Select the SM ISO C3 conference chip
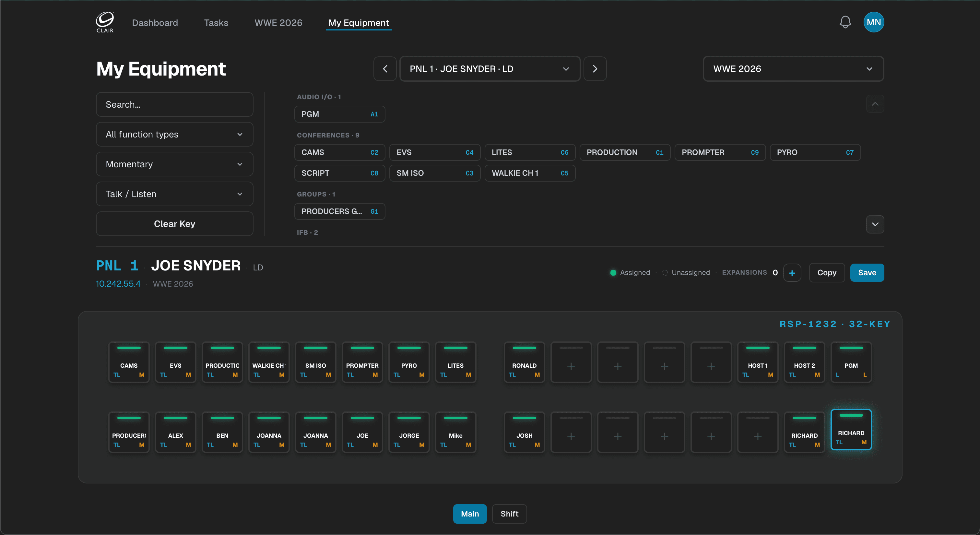The height and width of the screenshot is (535, 980). click(435, 173)
